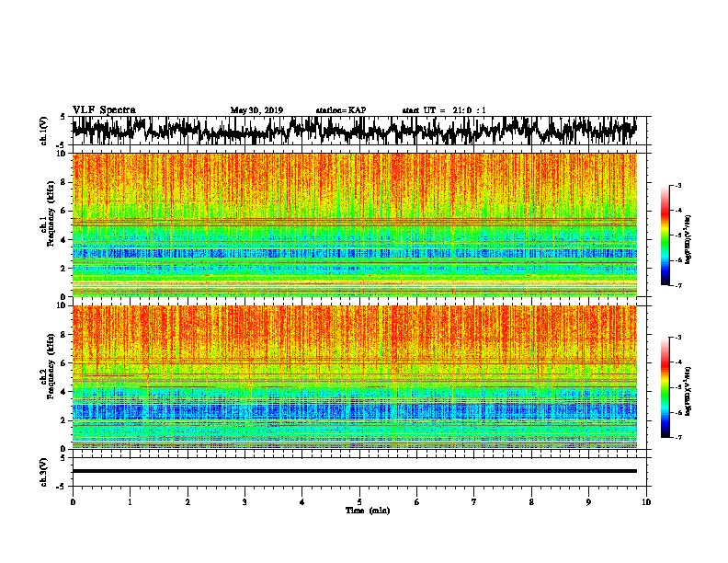The height and width of the screenshot is (563, 728).
Task: Click time axis tick label "3"
Action: coord(245,502)
